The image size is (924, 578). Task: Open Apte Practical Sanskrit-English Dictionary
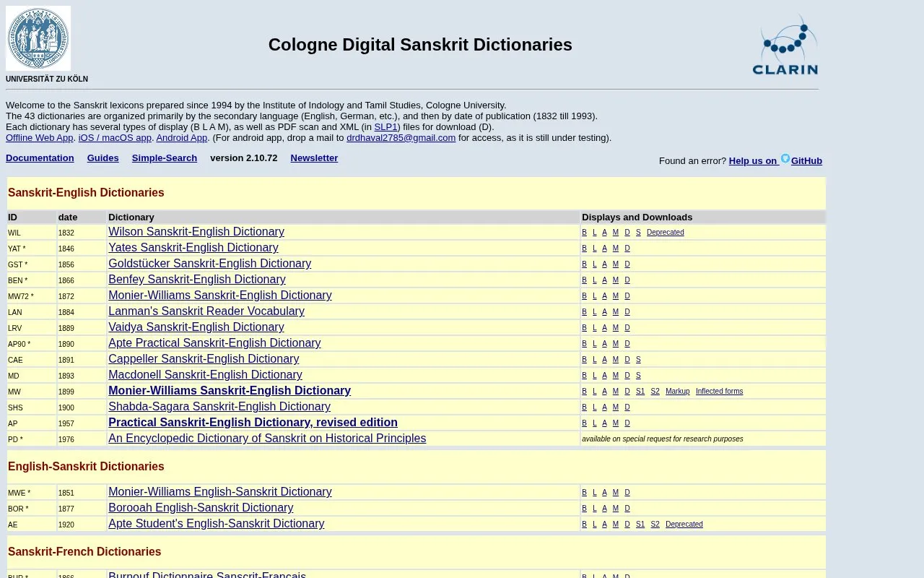tap(214, 343)
